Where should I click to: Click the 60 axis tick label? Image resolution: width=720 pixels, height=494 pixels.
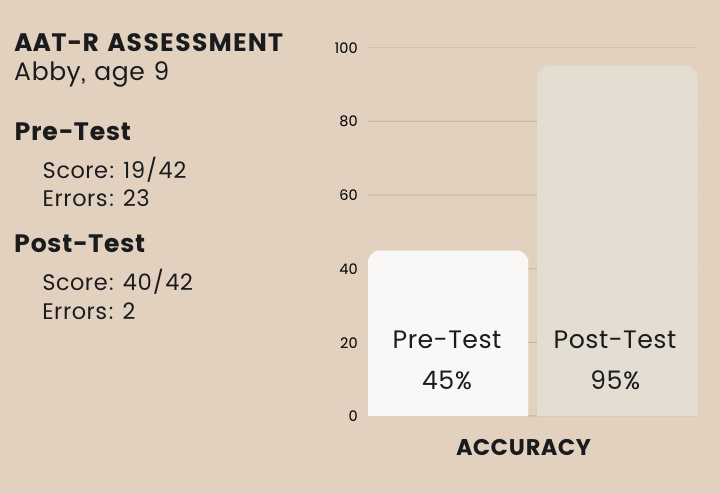coord(348,195)
